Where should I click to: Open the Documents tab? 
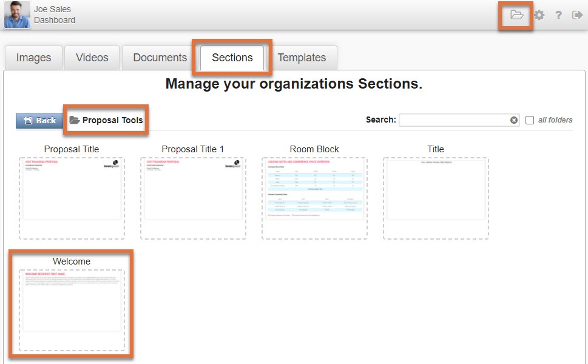coord(160,58)
